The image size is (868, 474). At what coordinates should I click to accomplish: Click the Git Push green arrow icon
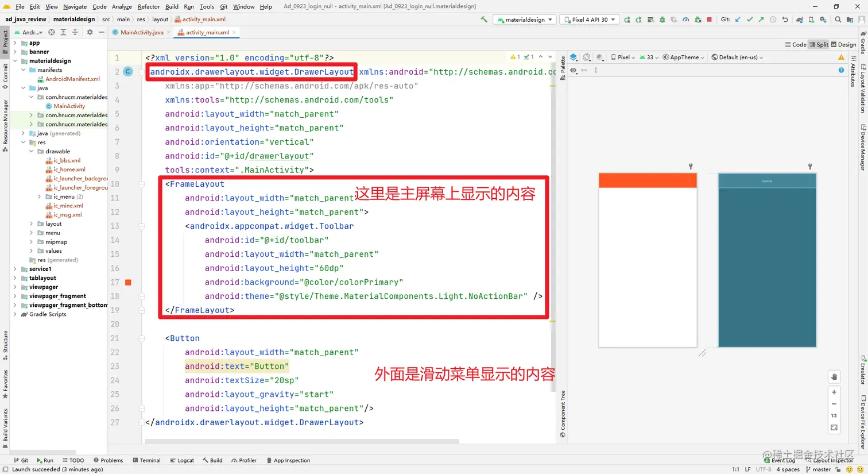(x=761, y=20)
